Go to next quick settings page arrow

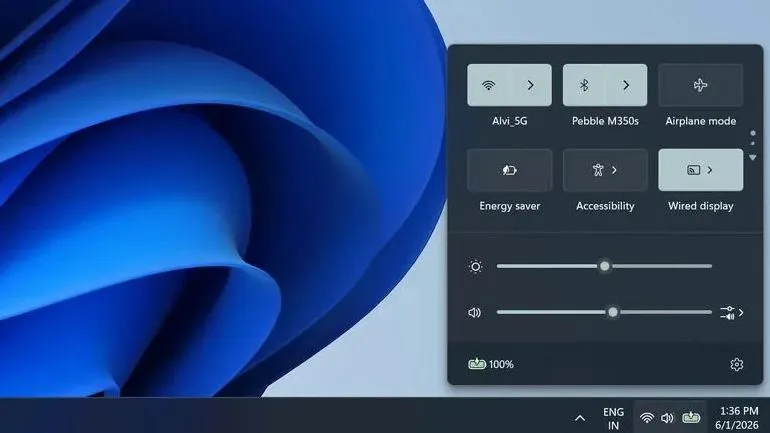(x=753, y=158)
